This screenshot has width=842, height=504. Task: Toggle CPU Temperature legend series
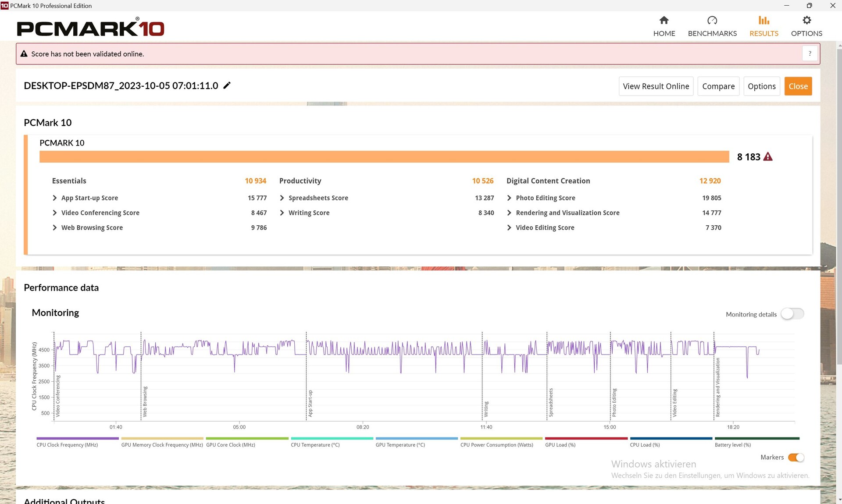[x=315, y=445]
